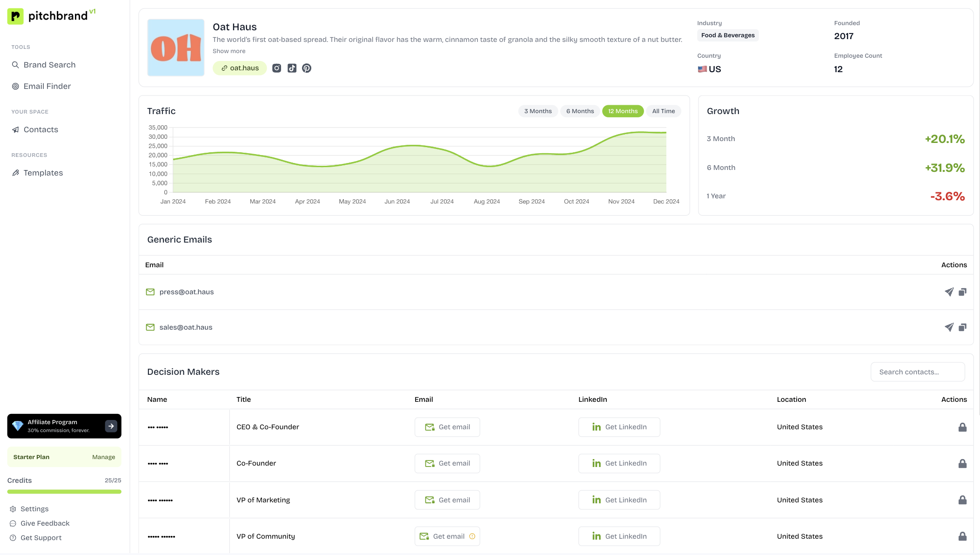
Task: Get LinkedIn for the Co-Founder row
Action: point(619,463)
